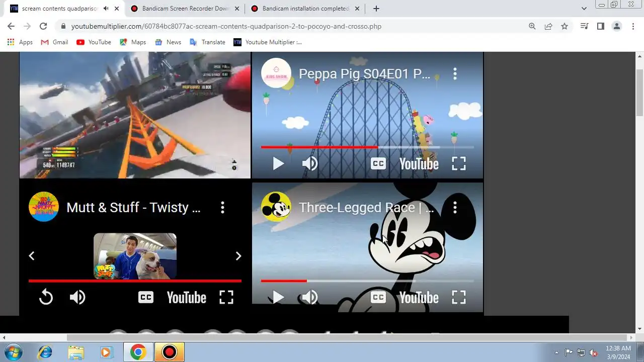Open Windows Explorer from taskbar

coord(76,352)
